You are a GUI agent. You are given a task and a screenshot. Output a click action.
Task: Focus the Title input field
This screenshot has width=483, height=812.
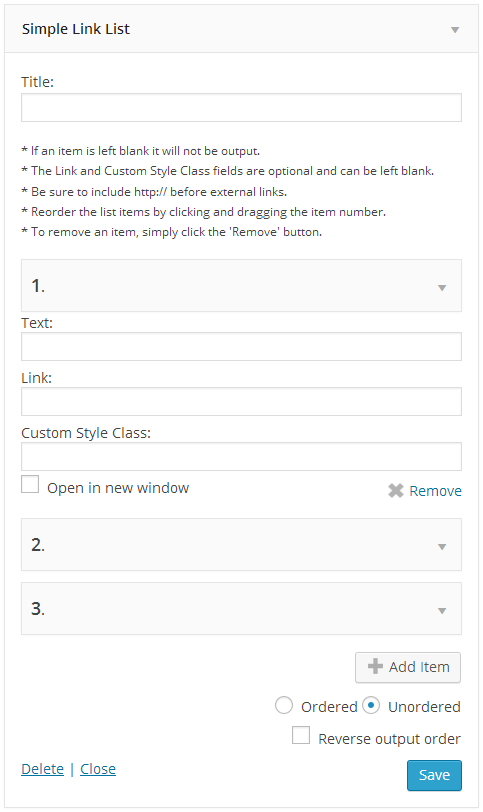tap(241, 108)
